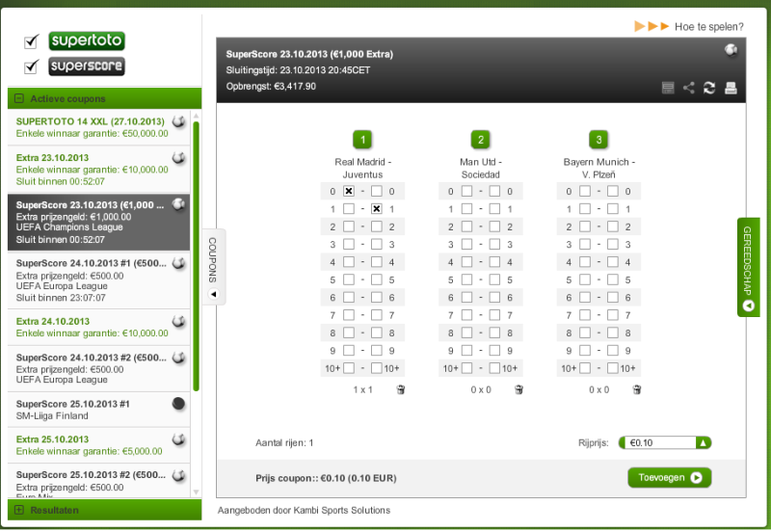Click the superscore logo
771x532 pixels.
[x=87, y=66]
